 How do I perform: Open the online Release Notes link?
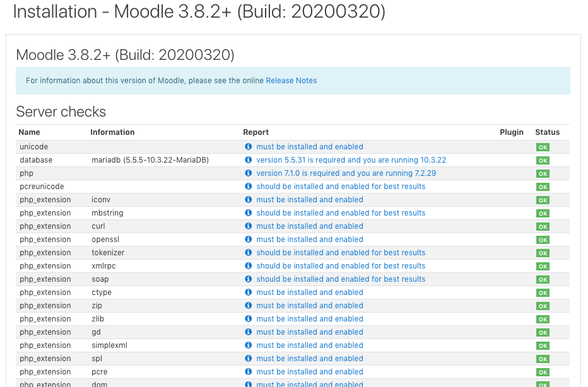(x=291, y=81)
